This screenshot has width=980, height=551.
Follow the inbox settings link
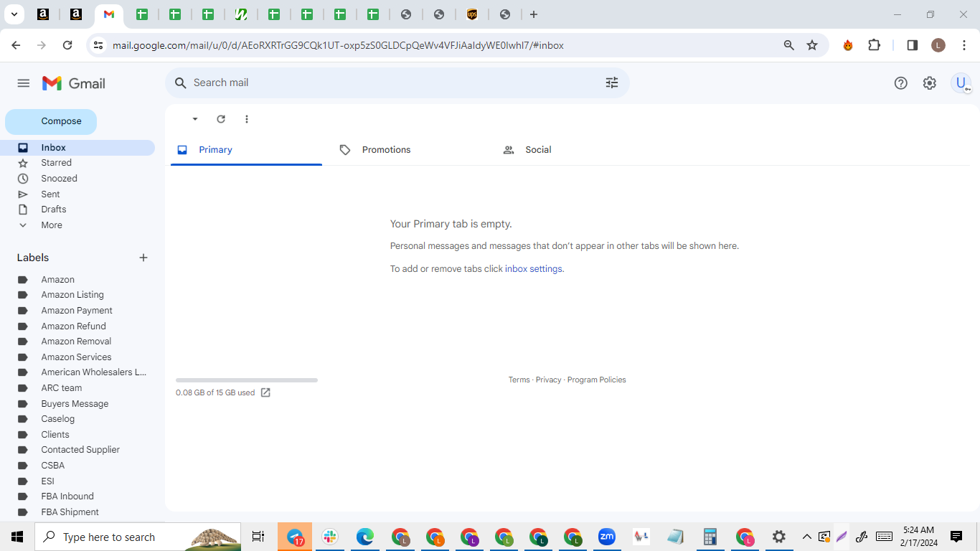pyautogui.click(x=534, y=269)
